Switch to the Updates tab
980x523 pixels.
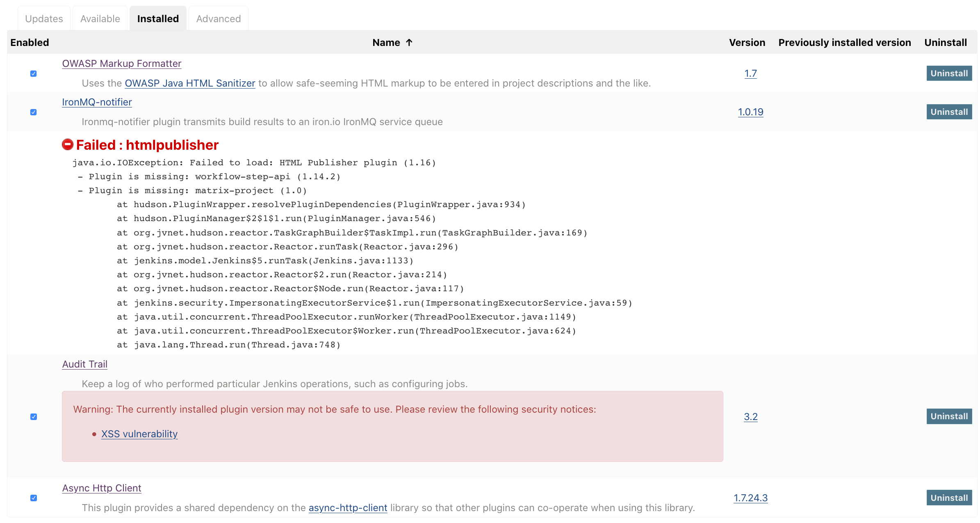click(x=44, y=19)
